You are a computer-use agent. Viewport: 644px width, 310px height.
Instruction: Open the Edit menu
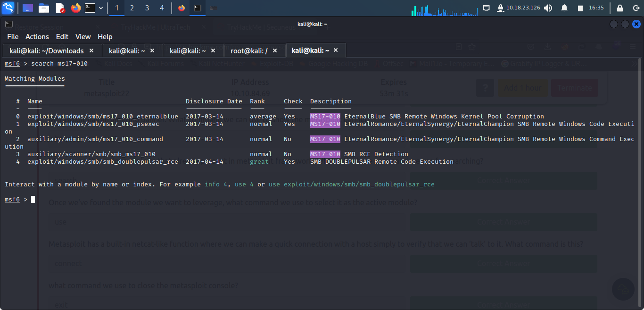point(62,36)
